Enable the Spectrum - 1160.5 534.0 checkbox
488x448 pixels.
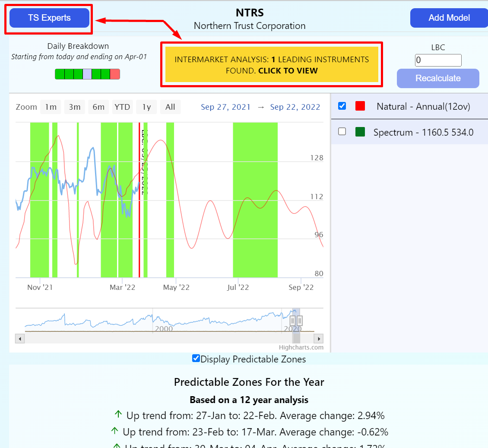[342, 132]
